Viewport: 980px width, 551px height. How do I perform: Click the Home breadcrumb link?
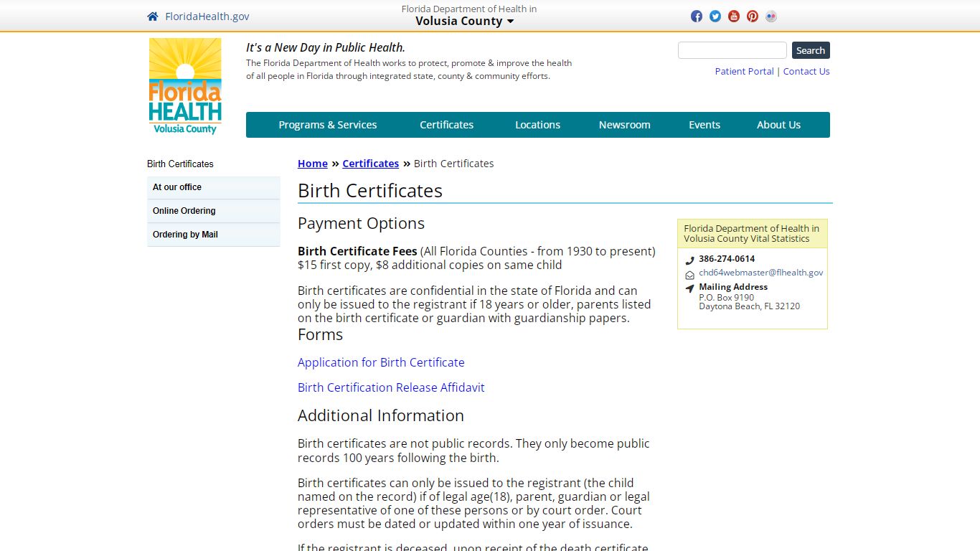tap(313, 164)
